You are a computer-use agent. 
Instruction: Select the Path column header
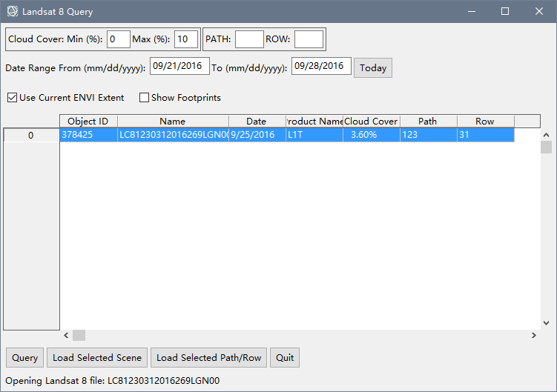[428, 121]
